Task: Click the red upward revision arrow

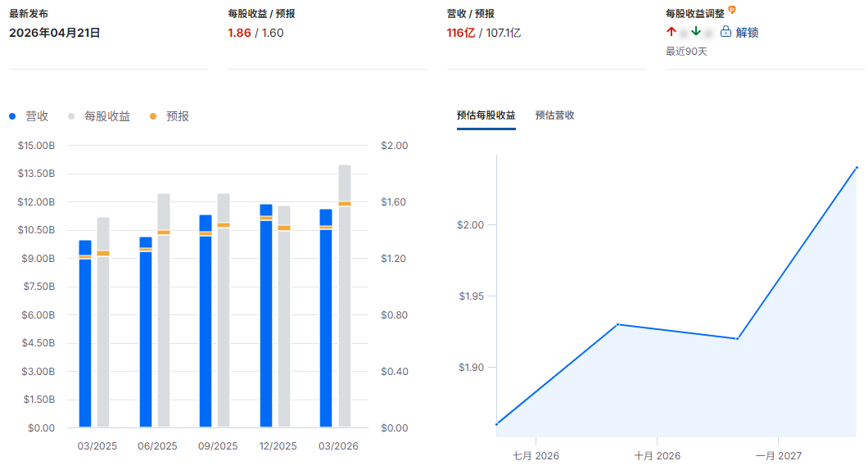Action: click(671, 32)
